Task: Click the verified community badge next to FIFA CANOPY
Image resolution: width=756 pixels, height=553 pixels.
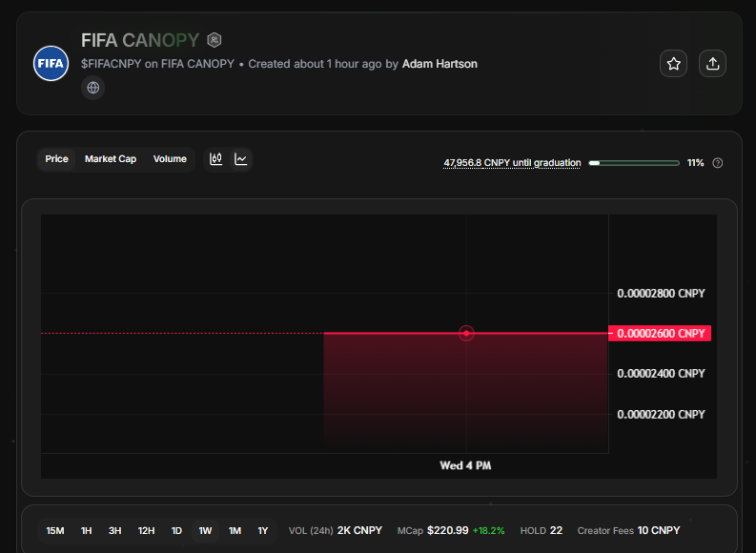Action: pyautogui.click(x=215, y=40)
